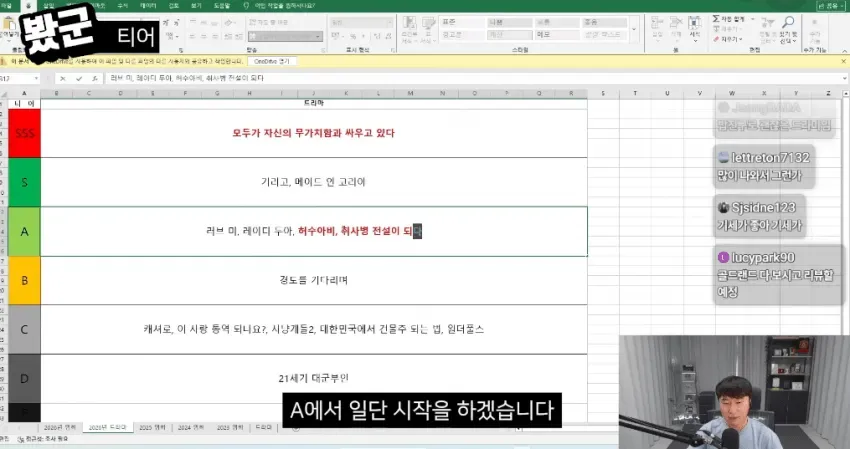This screenshot has width=850, height=449.
Task: Click the decrease indent icon
Action: pos(228,36)
